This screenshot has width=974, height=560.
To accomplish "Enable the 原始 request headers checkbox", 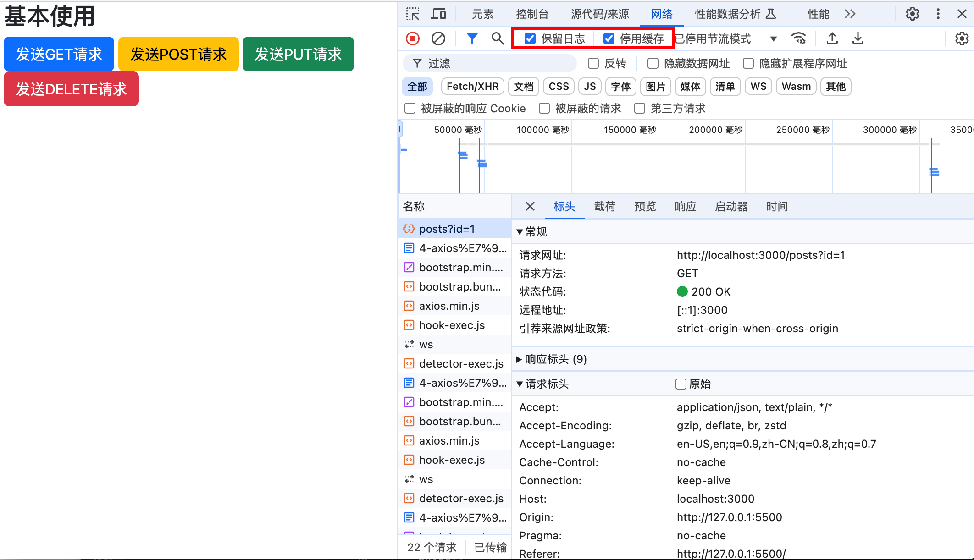I will [681, 384].
